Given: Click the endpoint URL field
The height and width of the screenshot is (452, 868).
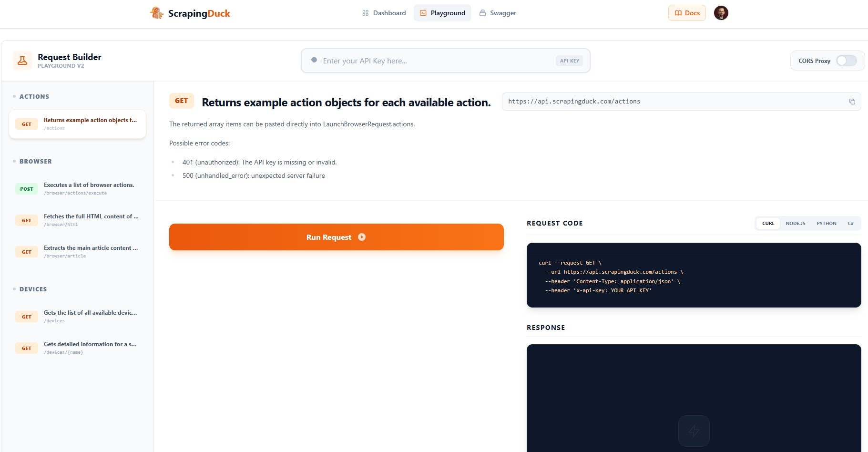Looking at the screenshot, I should (x=681, y=102).
